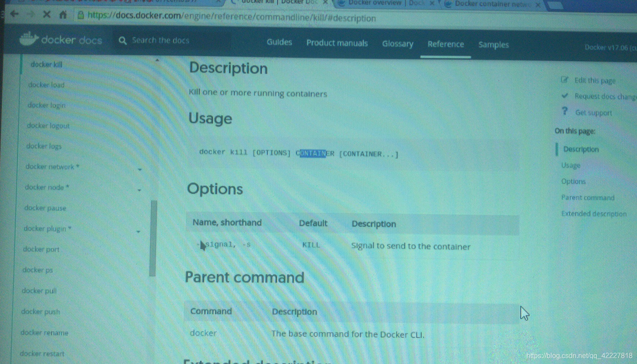Click the Get support question icon
Screen dimensions: 637x364
pyautogui.click(x=565, y=111)
